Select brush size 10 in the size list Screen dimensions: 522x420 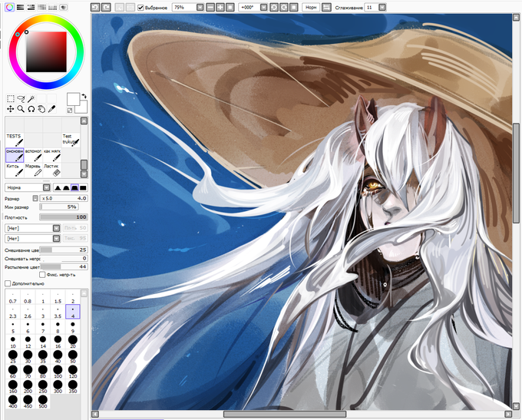tap(13, 342)
